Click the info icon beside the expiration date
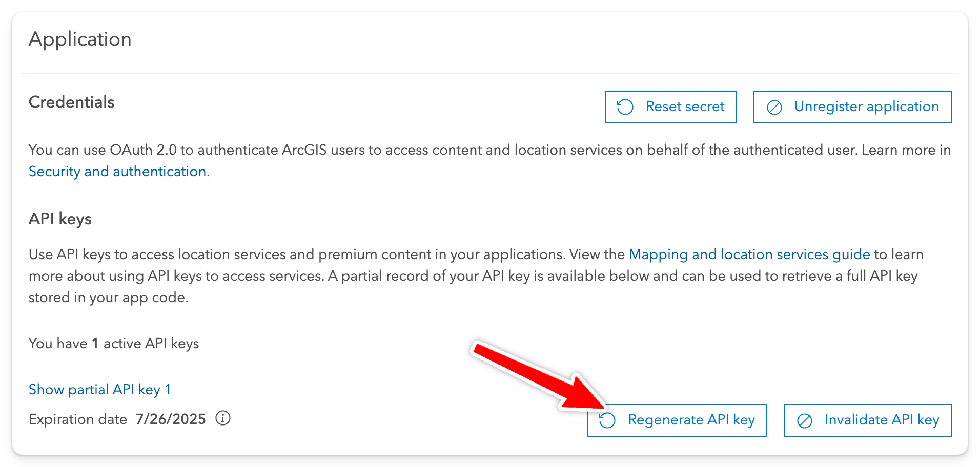The image size is (980, 467). (x=223, y=418)
